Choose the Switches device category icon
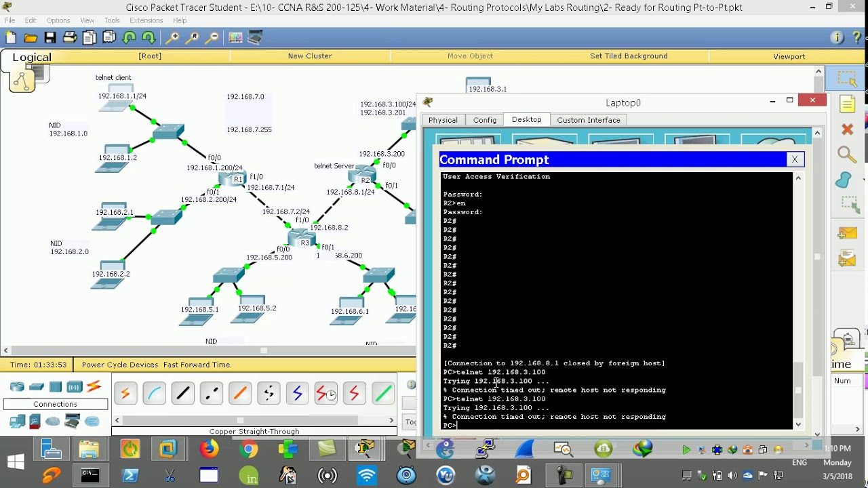 point(37,387)
